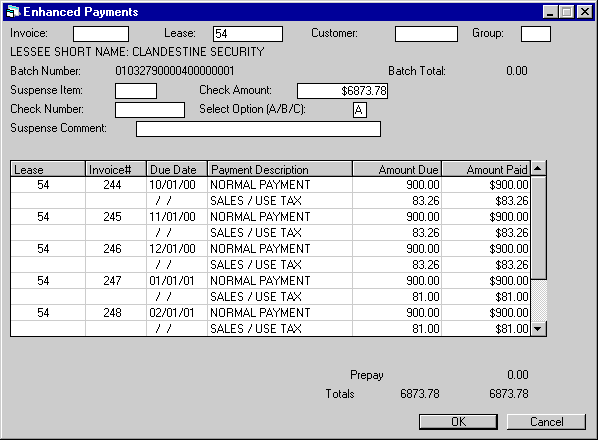Click the OK button
This screenshot has height=440, width=598.
[x=458, y=422]
